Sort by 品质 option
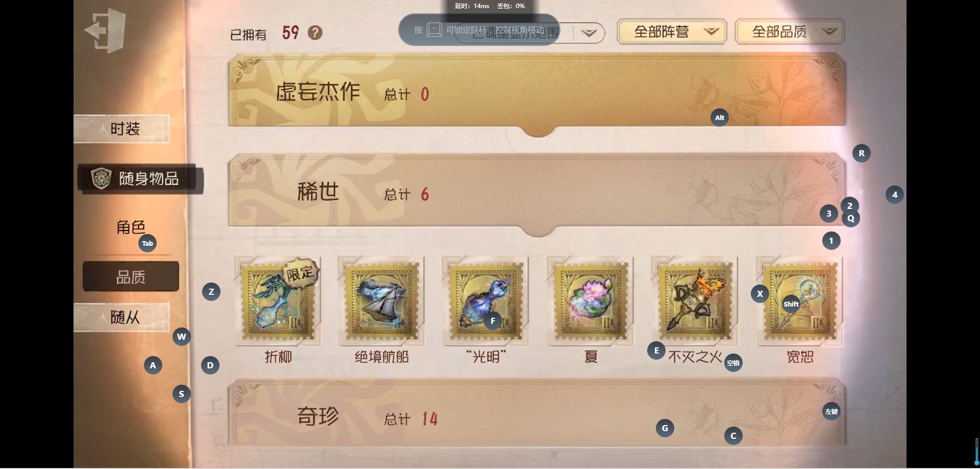This screenshot has width=980, height=469. pyautogui.click(x=131, y=276)
